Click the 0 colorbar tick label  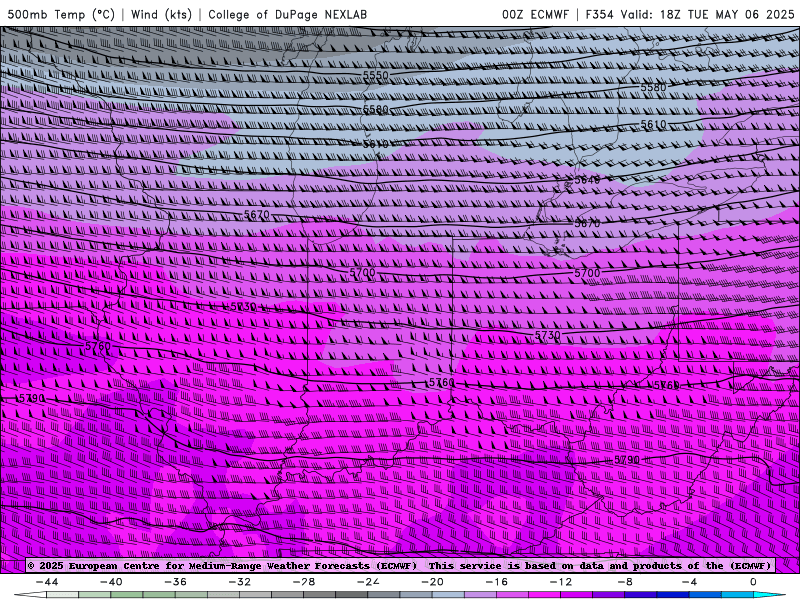[753, 582]
